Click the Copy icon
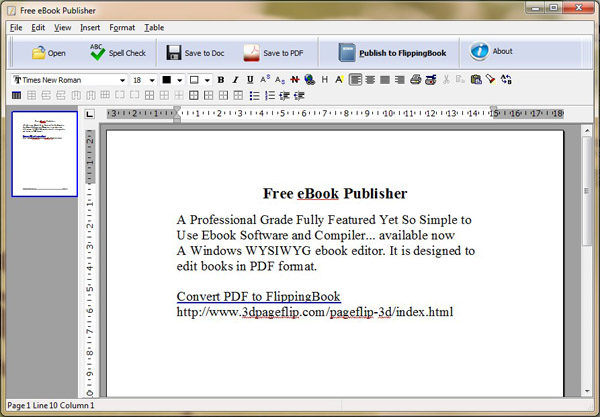 coord(460,80)
